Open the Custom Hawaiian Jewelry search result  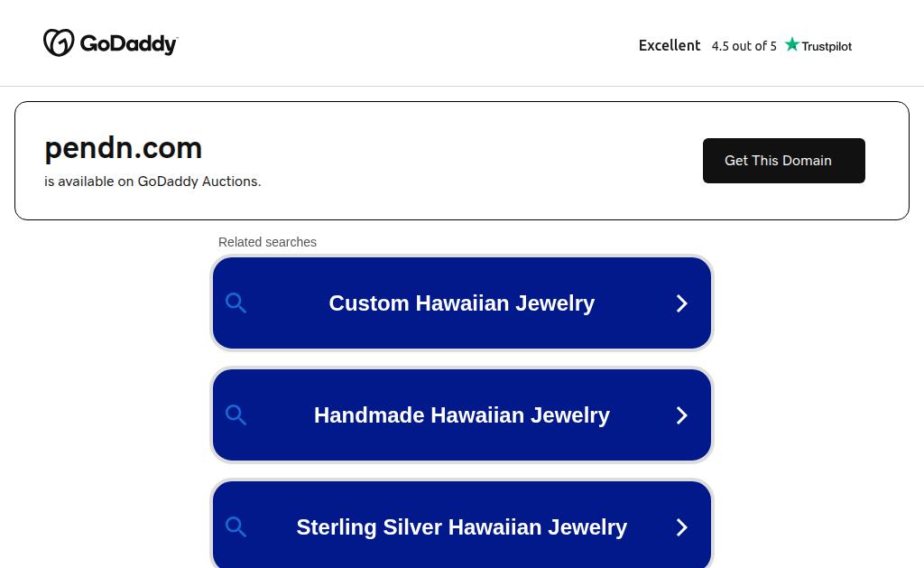tap(462, 303)
